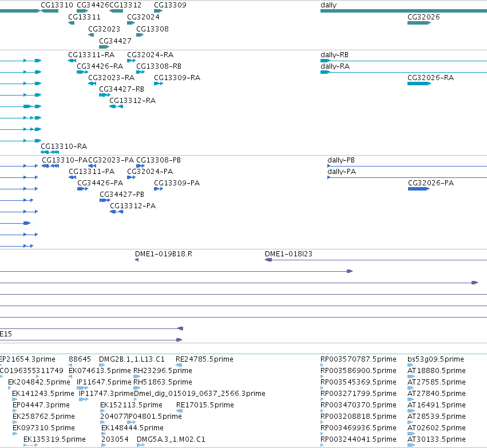Select the CG32024 gene label
This screenshot has width=487, height=448.
143,17
